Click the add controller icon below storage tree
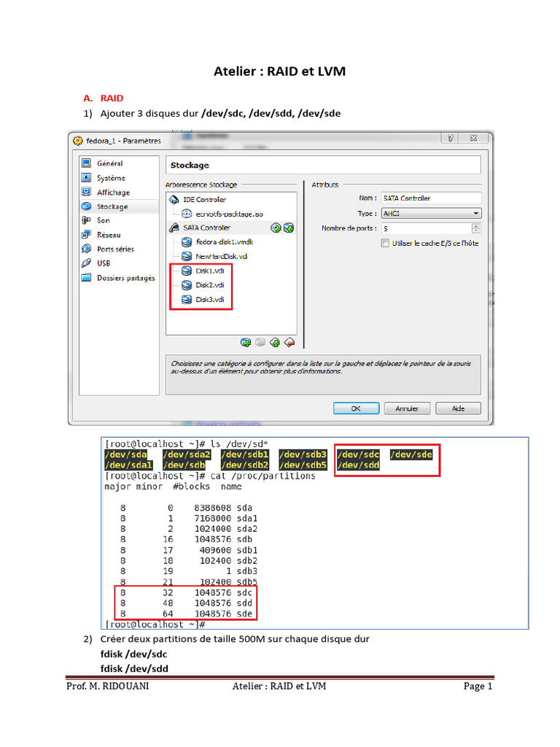 click(275, 343)
